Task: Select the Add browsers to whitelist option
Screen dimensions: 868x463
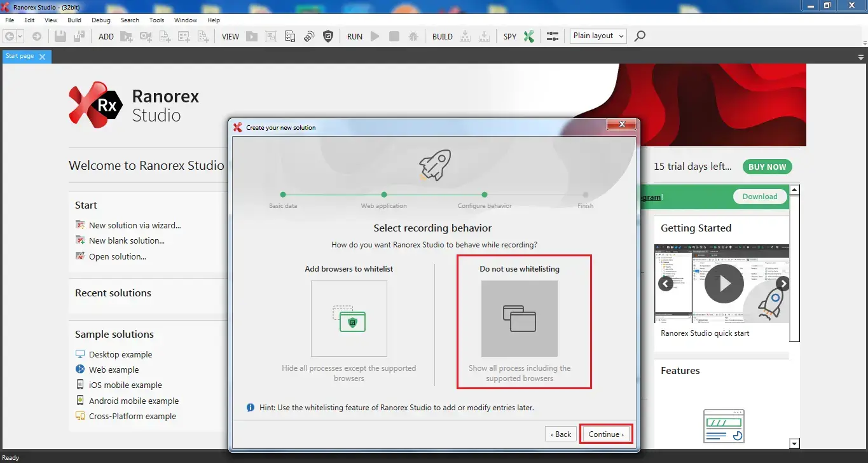Action: [x=348, y=318]
